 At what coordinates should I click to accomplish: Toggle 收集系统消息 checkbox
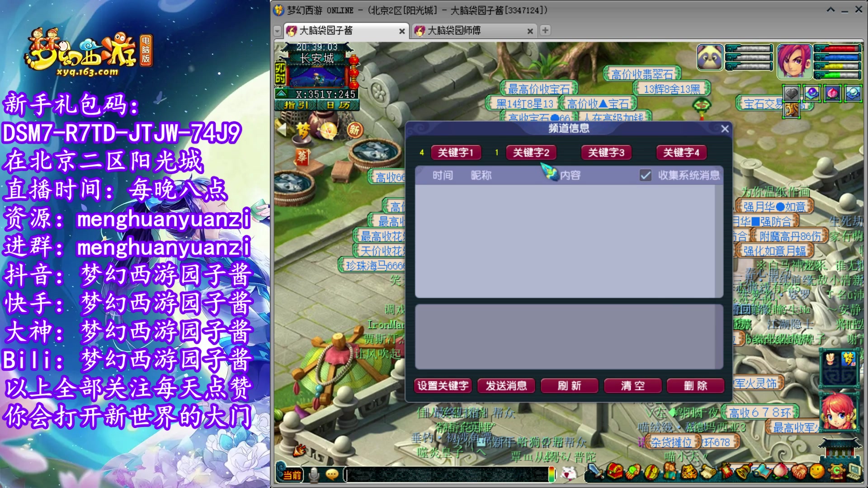pos(646,175)
